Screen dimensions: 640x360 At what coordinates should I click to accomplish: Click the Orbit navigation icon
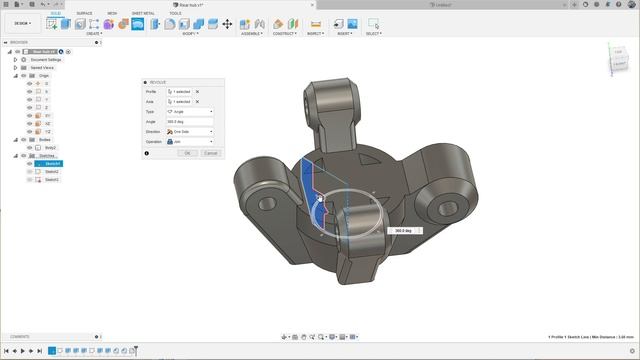pos(284,337)
